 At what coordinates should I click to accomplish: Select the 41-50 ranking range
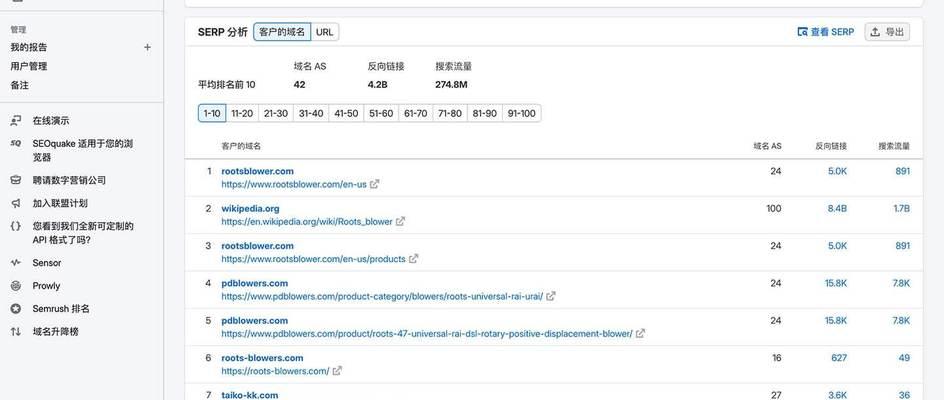[346, 113]
